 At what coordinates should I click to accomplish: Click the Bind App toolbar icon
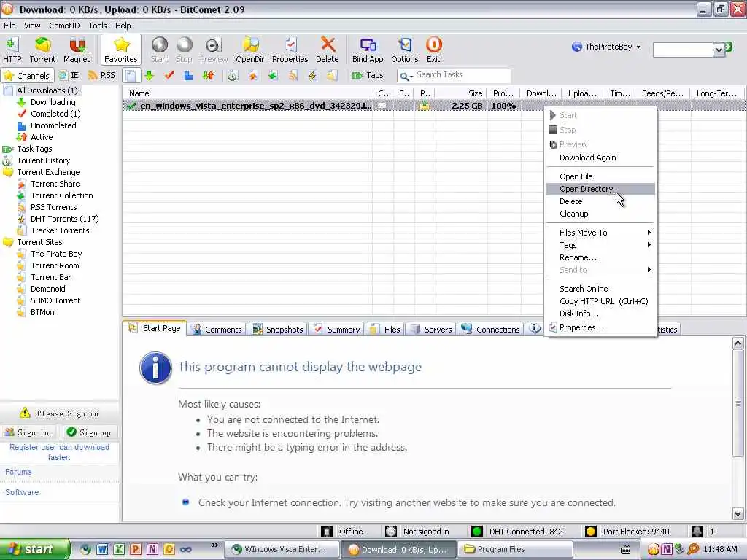point(368,50)
